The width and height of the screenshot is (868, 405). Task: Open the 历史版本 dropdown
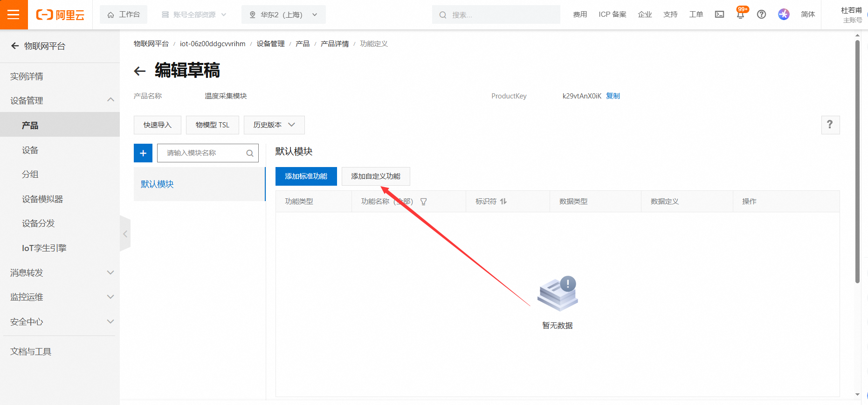click(x=274, y=125)
